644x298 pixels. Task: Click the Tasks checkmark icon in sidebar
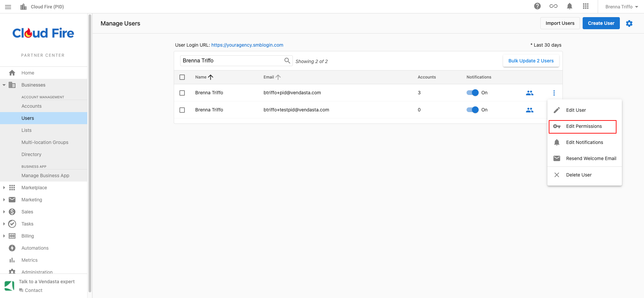(x=12, y=224)
